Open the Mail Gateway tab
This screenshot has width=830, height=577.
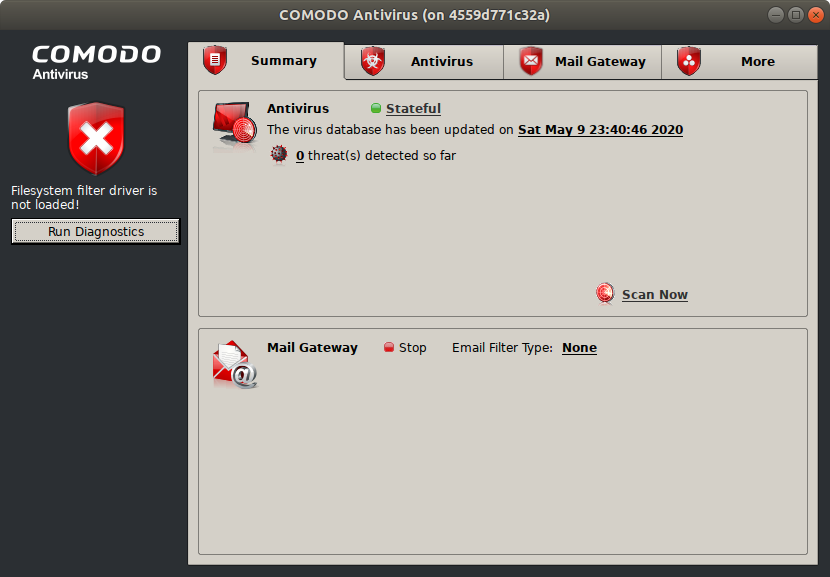582,62
